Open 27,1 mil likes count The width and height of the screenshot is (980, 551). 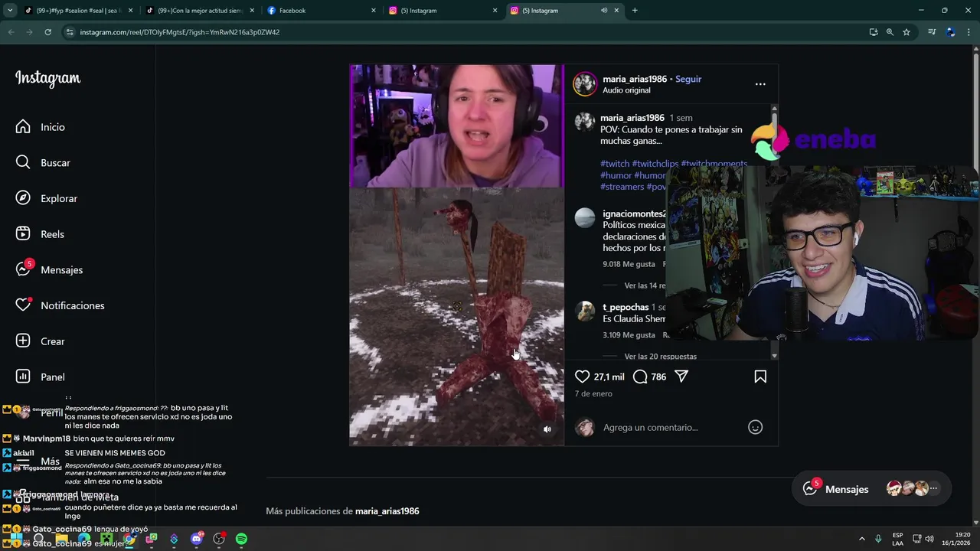pos(609,377)
